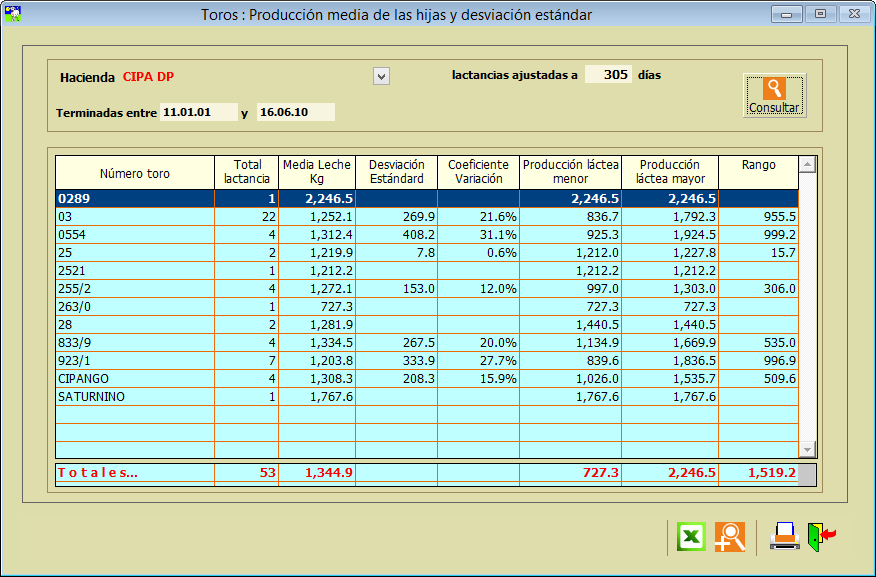Image resolution: width=876 pixels, height=577 pixels.
Task: Click the start date field 11.01.01
Action: (x=198, y=112)
